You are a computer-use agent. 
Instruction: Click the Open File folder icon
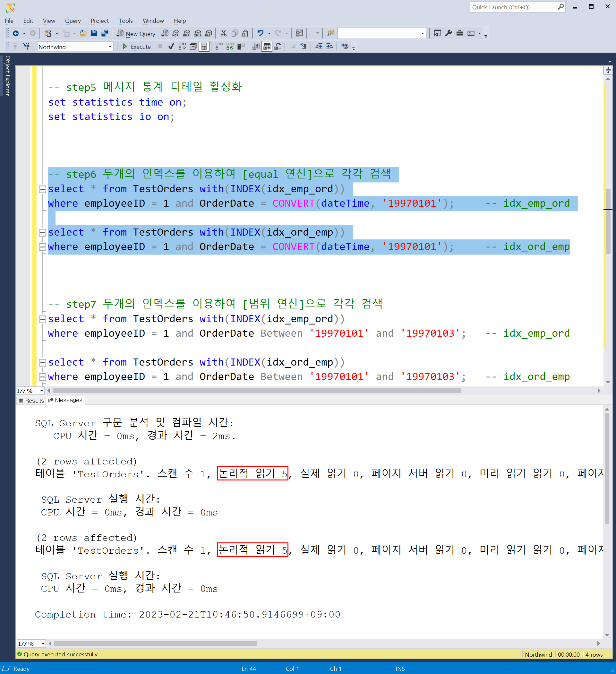point(83,33)
